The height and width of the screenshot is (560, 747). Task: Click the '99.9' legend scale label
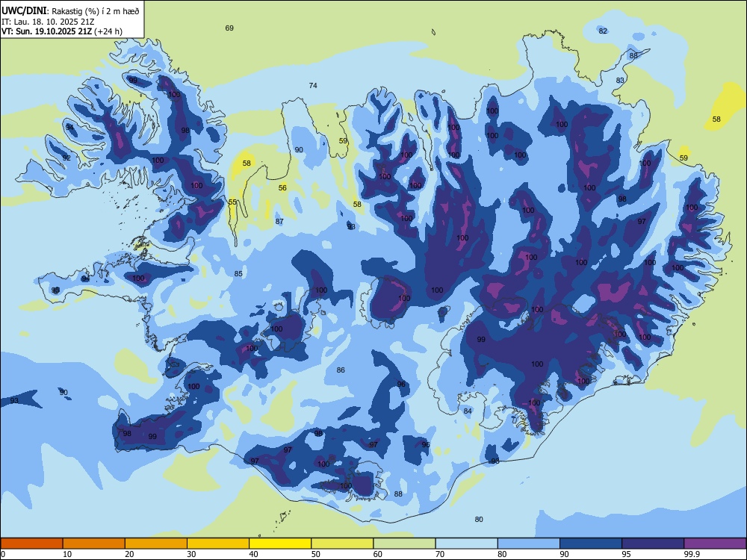pyautogui.click(x=692, y=554)
